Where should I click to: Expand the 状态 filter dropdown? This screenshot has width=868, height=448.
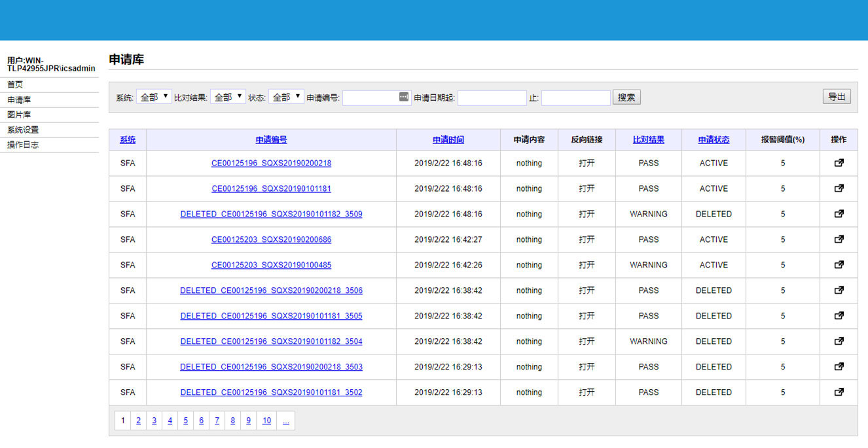pyautogui.click(x=286, y=97)
